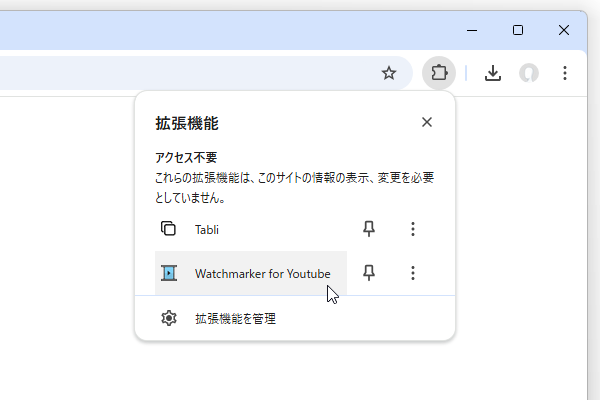Open the Downloads toolbar icon
The height and width of the screenshot is (400, 600).
click(493, 73)
